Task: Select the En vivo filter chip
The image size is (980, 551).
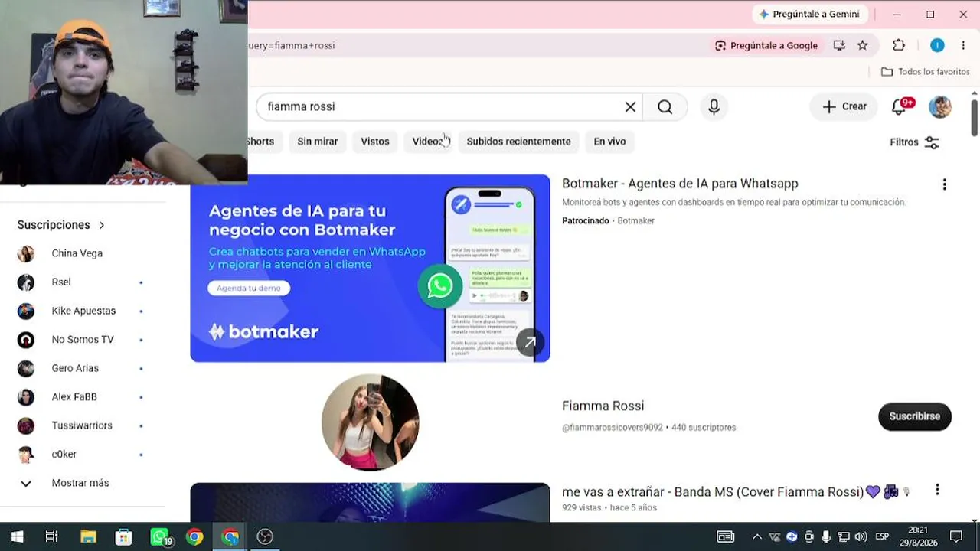Action: 609,142
